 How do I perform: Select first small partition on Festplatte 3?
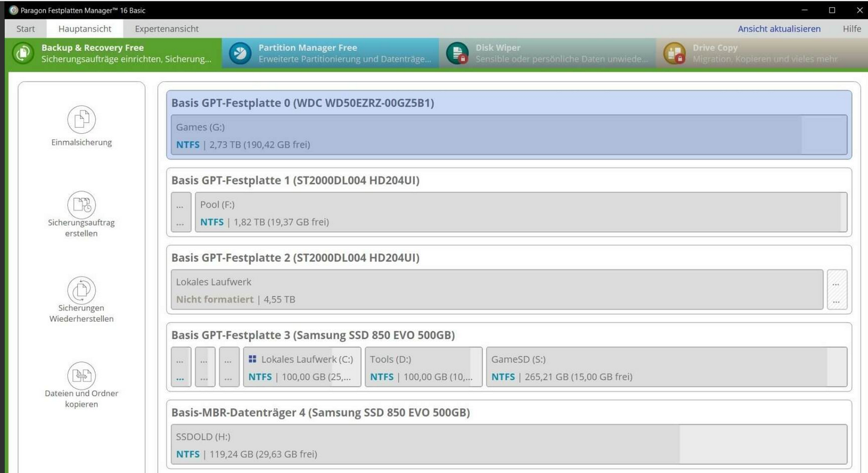[181, 367]
